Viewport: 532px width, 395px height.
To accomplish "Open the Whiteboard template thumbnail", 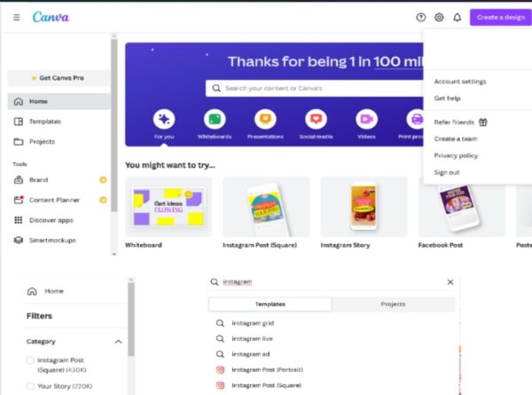I will [168, 207].
